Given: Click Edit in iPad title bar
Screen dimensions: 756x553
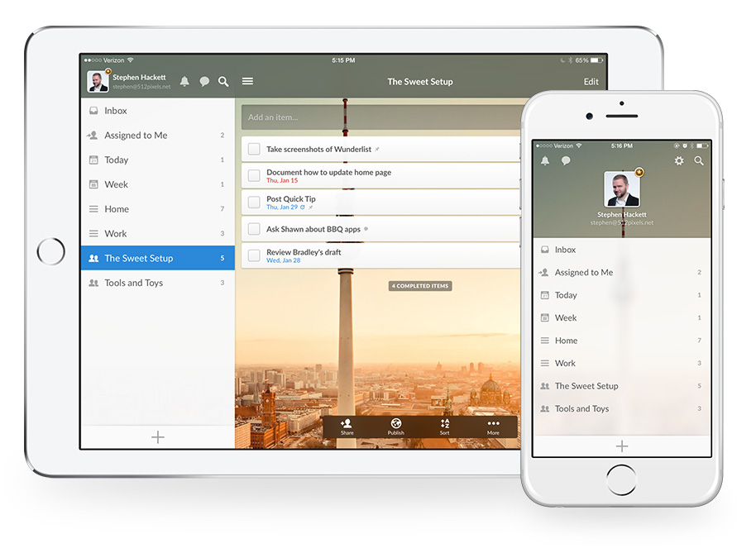Looking at the screenshot, I should point(591,82).
